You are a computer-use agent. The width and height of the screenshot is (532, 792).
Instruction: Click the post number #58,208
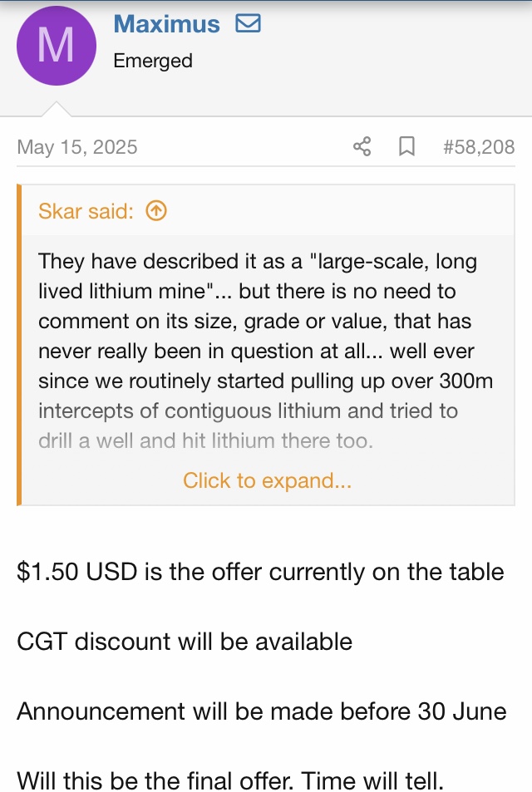tap(479, 147)
